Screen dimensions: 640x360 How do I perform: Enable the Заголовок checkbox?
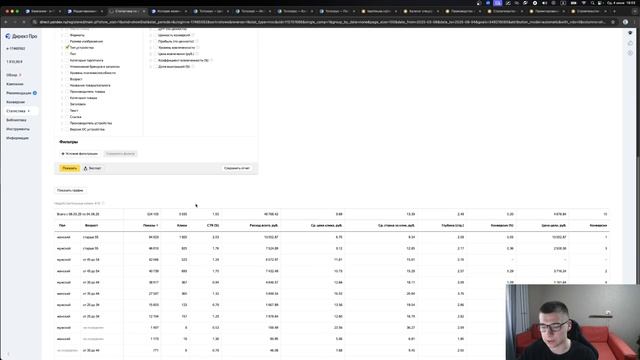[x=67, y=104]
